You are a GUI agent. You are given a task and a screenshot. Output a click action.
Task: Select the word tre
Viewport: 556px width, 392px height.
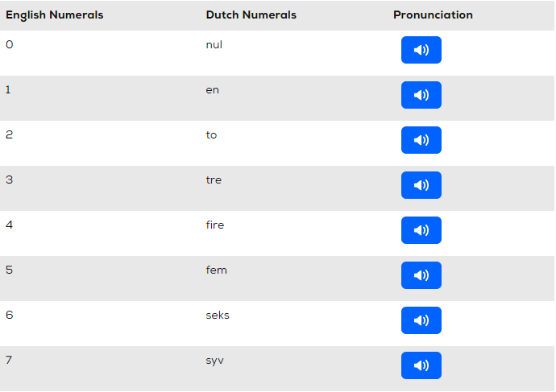click(x=214, y=179)
